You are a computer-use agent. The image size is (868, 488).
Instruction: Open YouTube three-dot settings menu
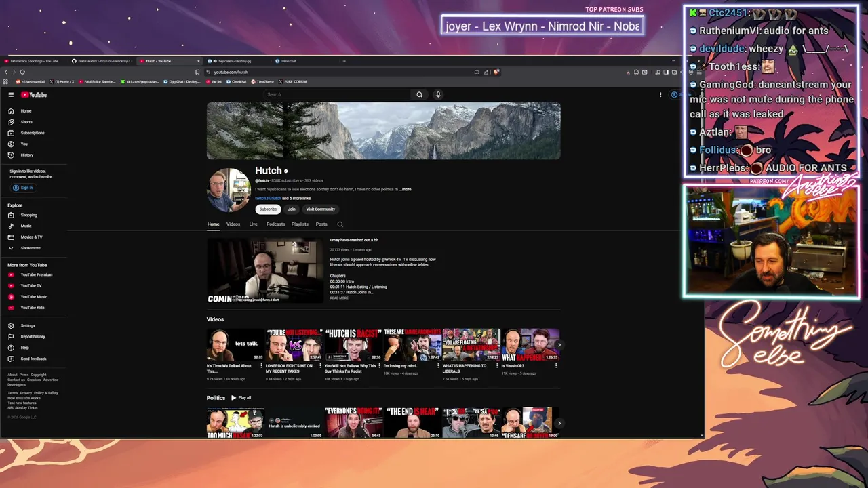pyautogui.click(x=660, y=95)
